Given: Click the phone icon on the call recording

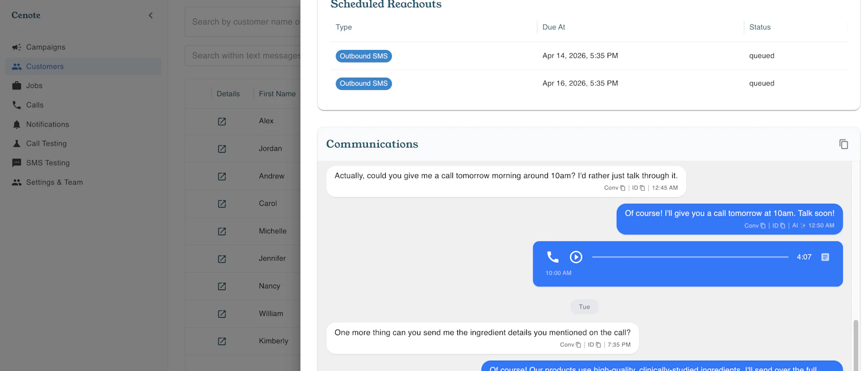Looking at the screenshot, I should pyautogui.click(x=553, y=257).
